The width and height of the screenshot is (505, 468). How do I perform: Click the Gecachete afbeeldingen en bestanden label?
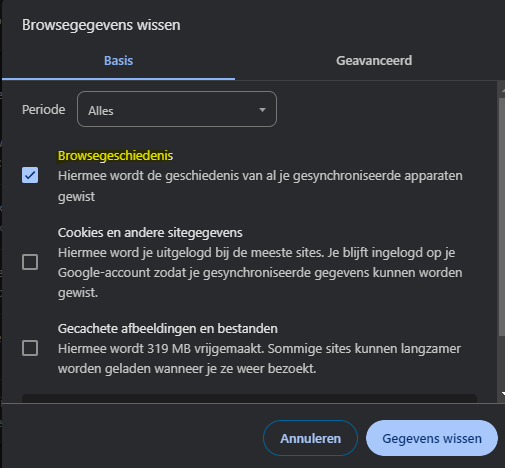coord(168,329)
